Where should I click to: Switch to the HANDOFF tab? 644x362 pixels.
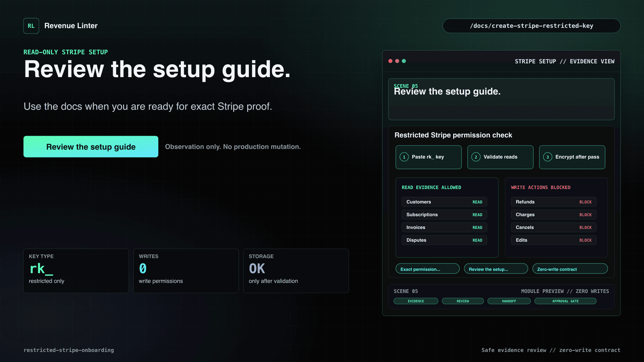click(x=509, y=301)
